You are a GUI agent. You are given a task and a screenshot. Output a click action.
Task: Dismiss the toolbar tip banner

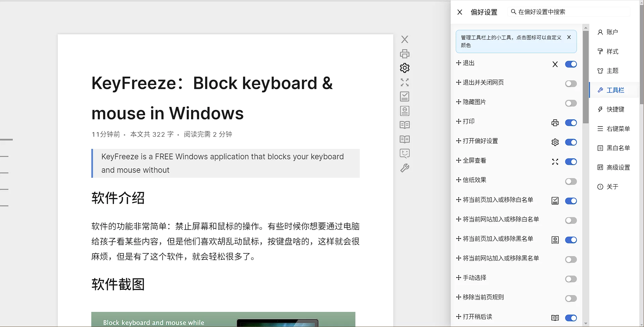[x=569, y=37]
